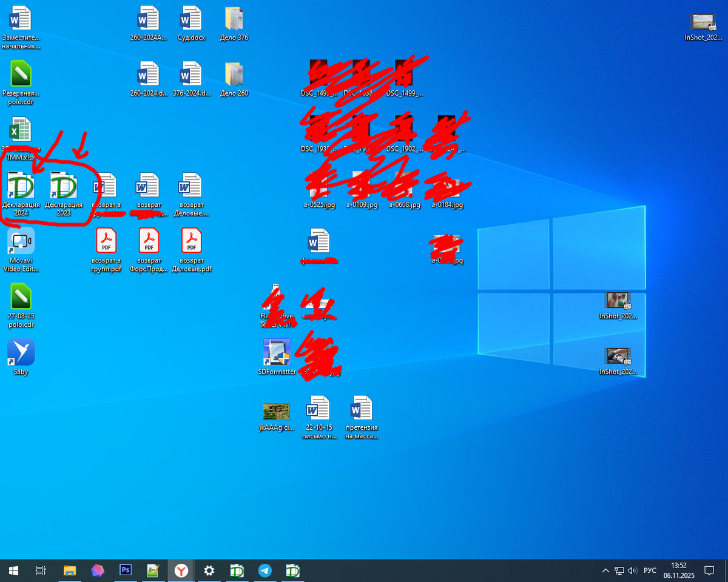Image resolution: width=728 pixels, height=582 pixels.
Task: Open the volume control tray icon
Action: coord(633,570)
